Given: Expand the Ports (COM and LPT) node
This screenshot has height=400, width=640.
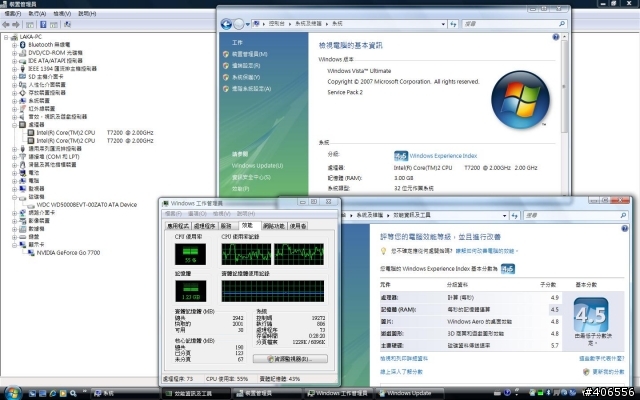Looking at the screenshot, I should click(14, 157).
